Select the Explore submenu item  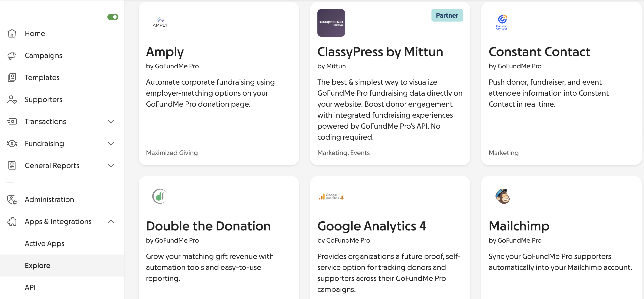click(x=37, y=265)
